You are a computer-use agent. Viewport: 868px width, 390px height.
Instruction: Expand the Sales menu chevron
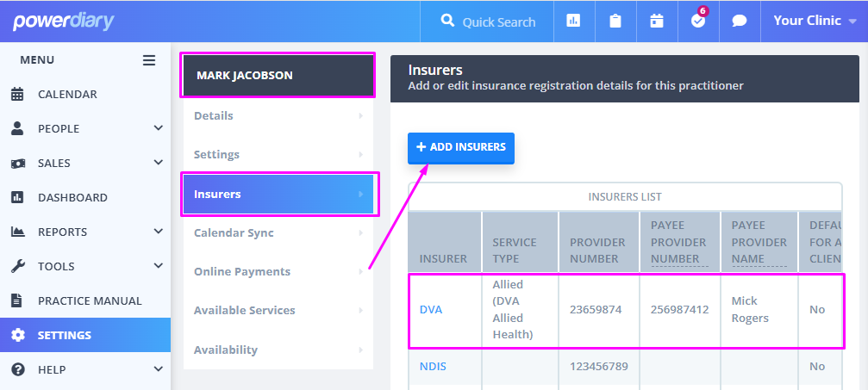coord(158,163)
